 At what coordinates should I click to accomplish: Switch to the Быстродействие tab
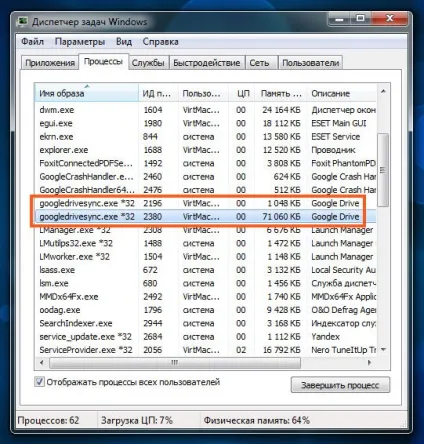click(207, 63)
